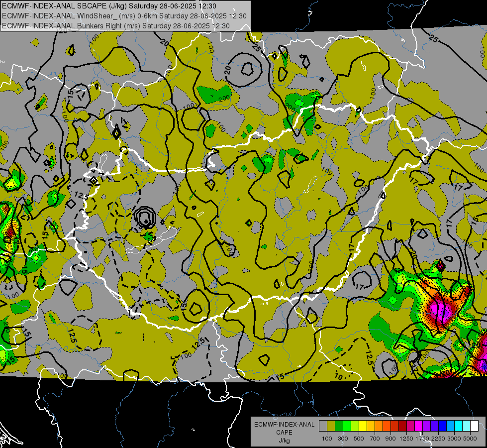Screen dimensions: 487x448
Task: Click the dashed contour label 10
Action: [339, 376]
